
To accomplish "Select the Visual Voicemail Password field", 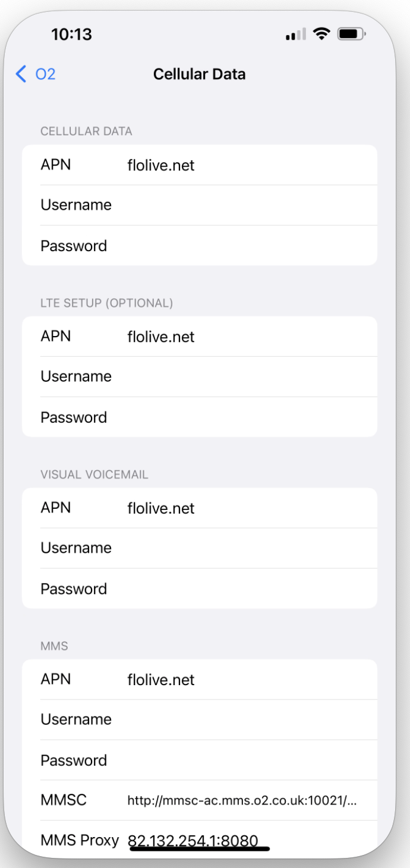I will 238,589.
